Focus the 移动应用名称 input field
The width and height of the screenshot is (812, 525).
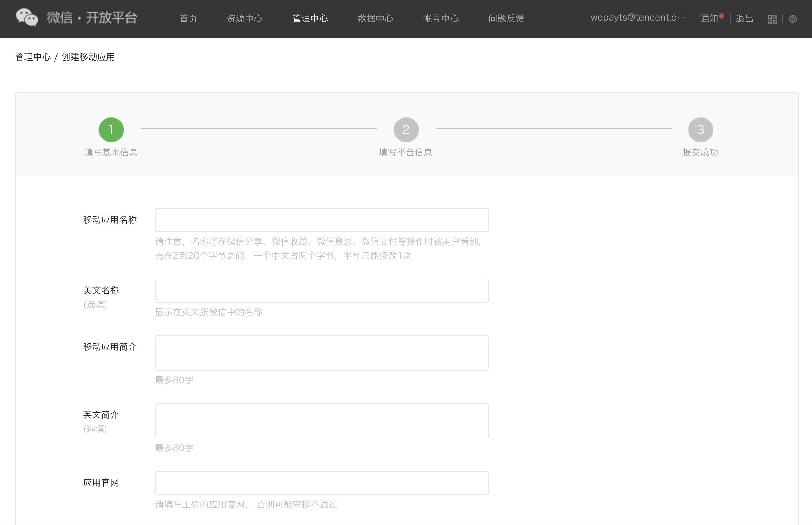322,220
